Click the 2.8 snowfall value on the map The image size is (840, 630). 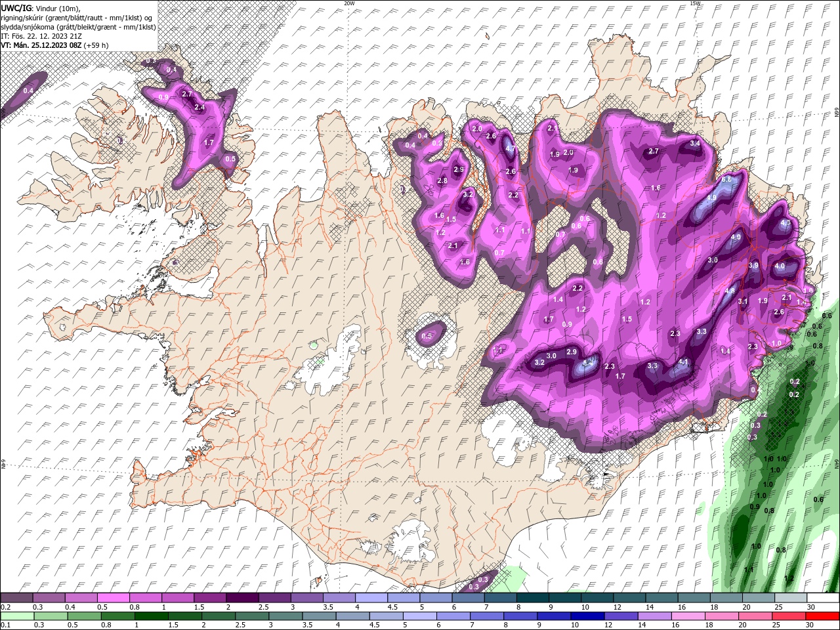click(x=442, y=180)
